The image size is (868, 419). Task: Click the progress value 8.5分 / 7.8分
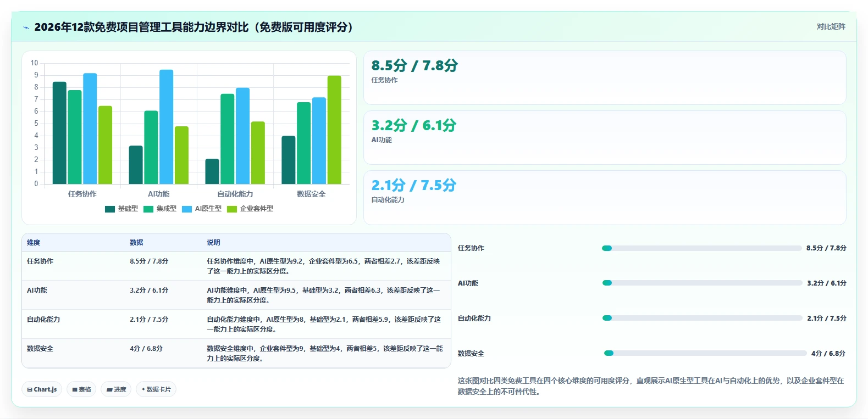coord(826,248)
